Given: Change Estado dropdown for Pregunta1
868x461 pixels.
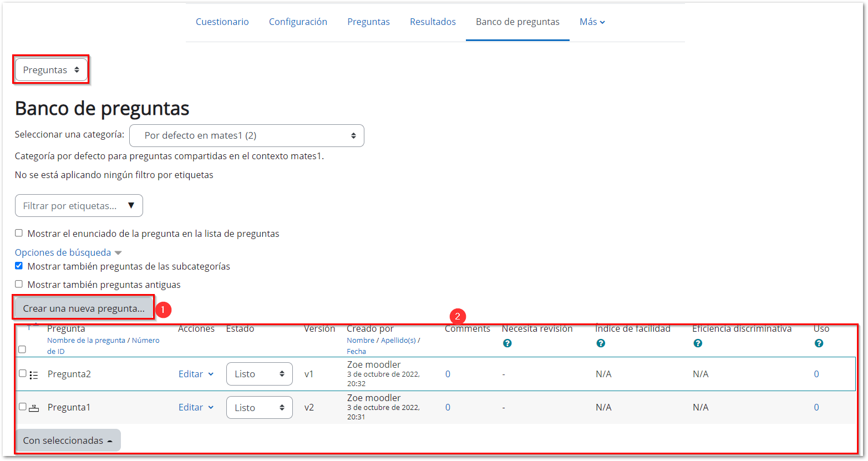Looking at the screenshot, I should [259, 408].
